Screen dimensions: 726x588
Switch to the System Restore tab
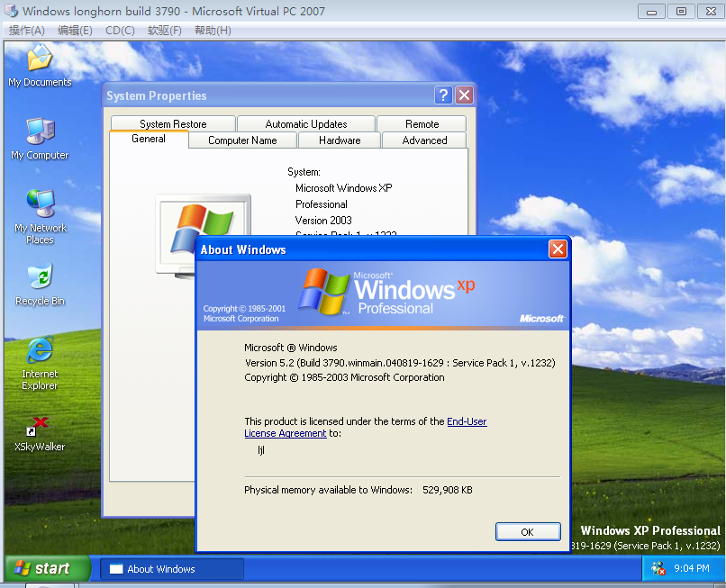[173, 123]
